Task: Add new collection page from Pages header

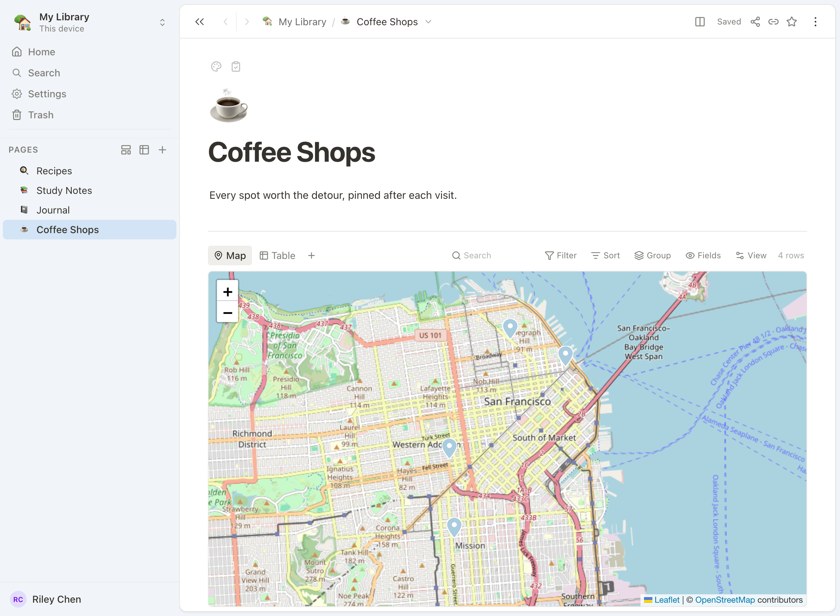Action: pos(126,150)
